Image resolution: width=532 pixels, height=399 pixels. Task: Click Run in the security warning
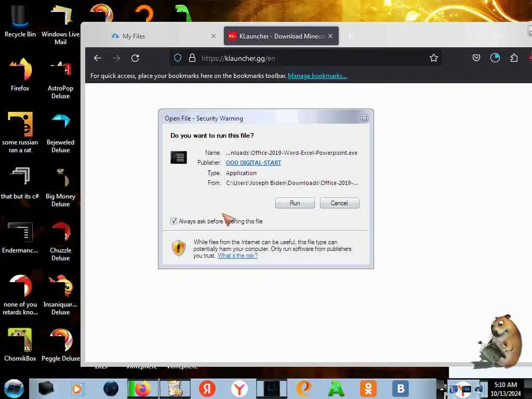tap(295, 203)
